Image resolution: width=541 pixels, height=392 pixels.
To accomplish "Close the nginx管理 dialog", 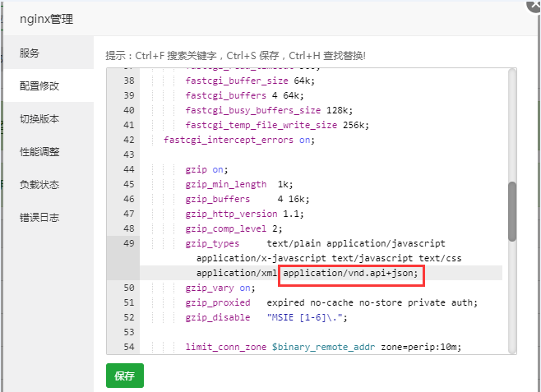I will 534,4.
